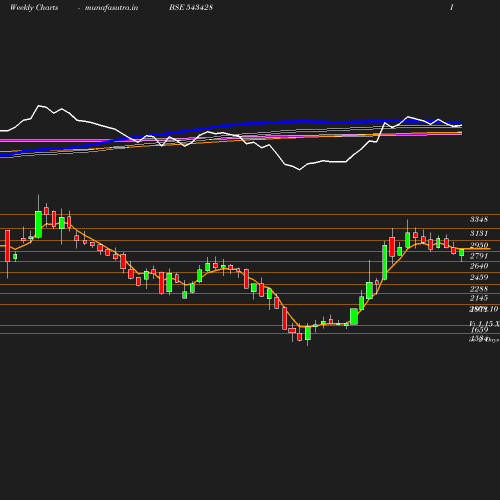
Task: Click the munafasutra.in site label
Action: coord(111,8)
